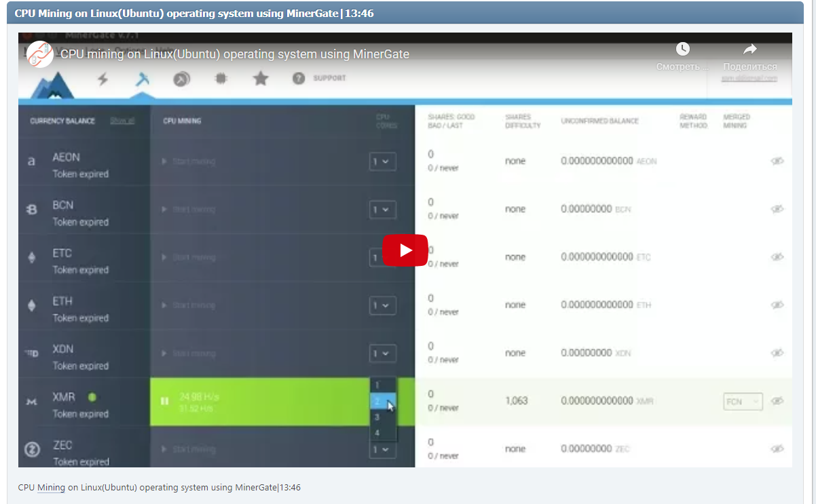Click the star achievements icon
This screenshot has width=816, height=504.
click(x=261, y=79)
